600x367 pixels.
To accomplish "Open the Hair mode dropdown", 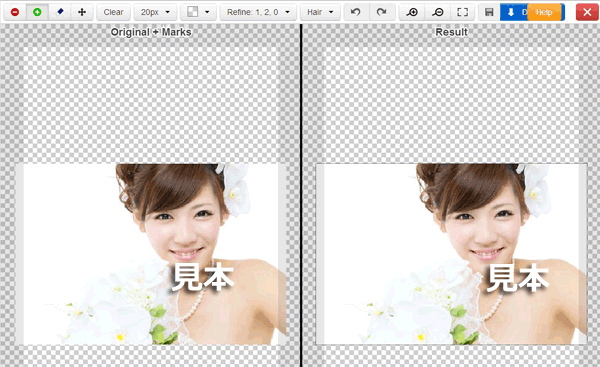I will 320,12.
